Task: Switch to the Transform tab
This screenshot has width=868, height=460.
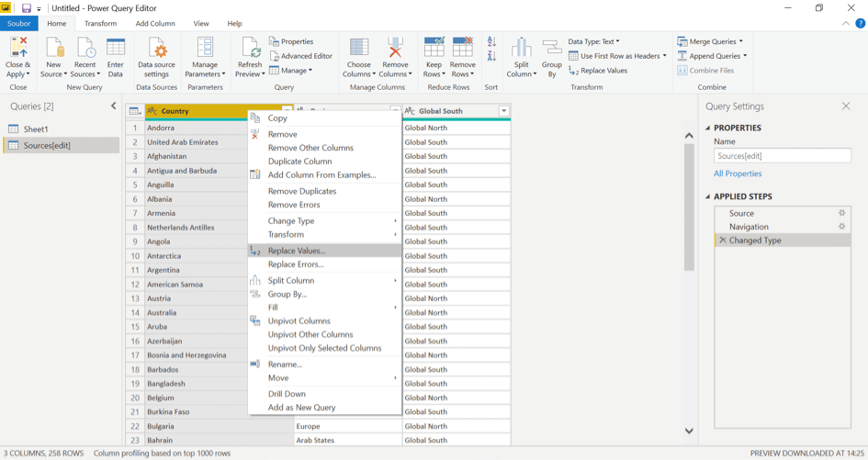Action: (x=100, y=23)
